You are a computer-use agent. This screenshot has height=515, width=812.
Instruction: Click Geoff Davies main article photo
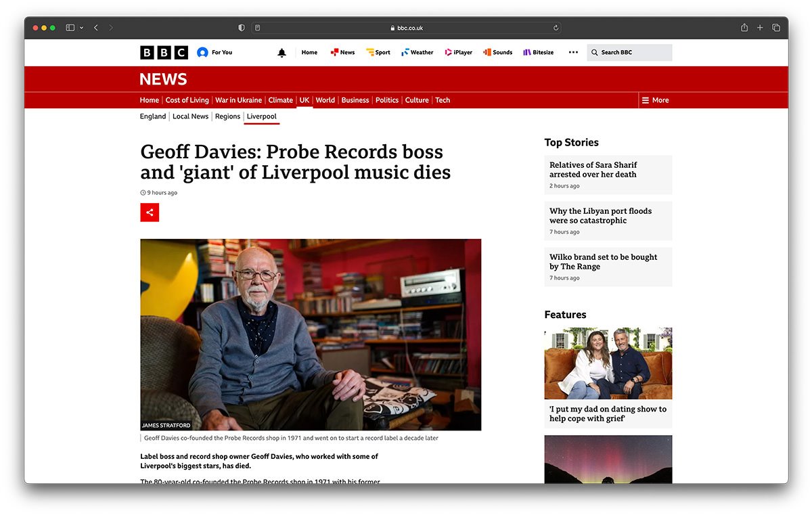pos(311,334)
